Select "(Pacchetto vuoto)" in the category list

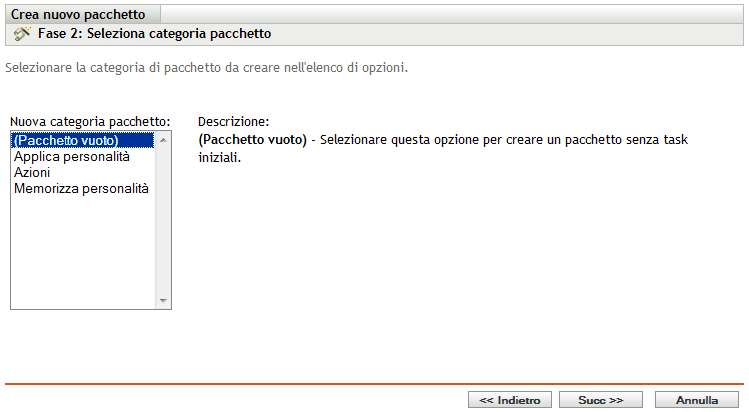pyautogui.click(x=66, y=141)
